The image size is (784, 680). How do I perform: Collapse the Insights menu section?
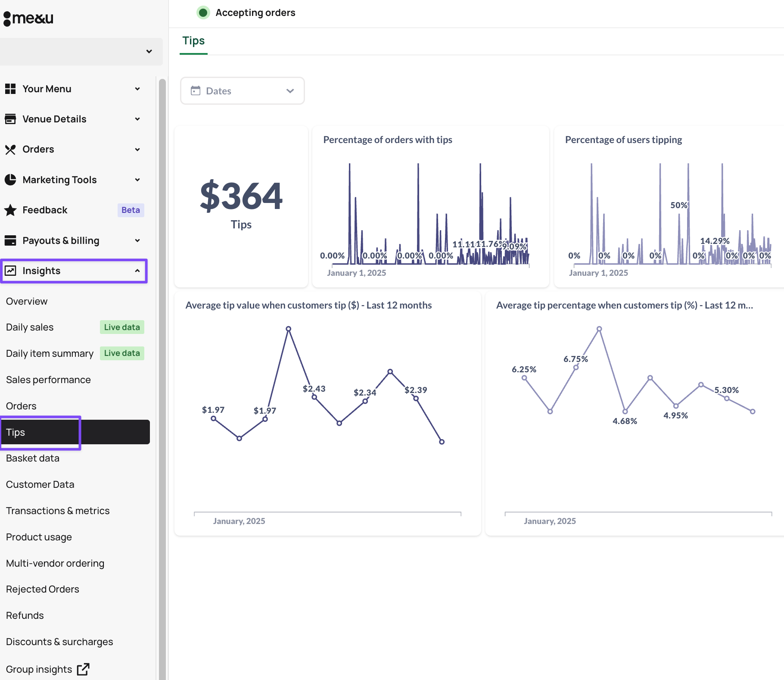click(x=137, y=271)
